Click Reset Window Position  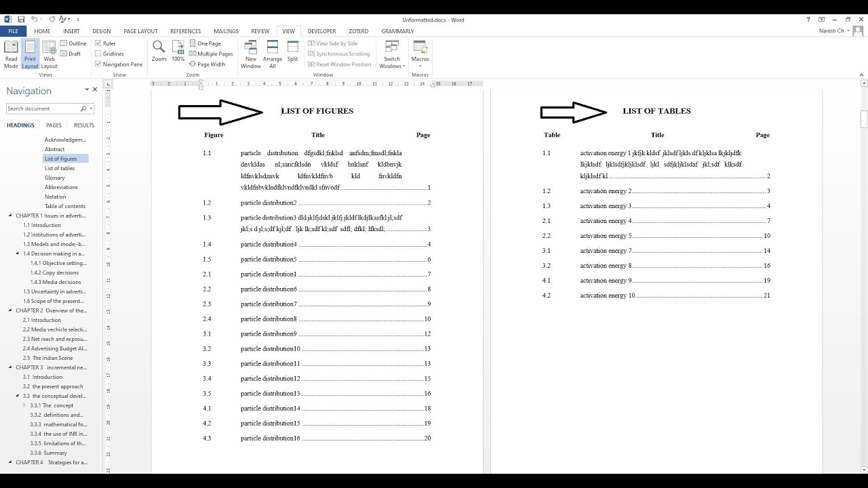(x=340, y=64)
